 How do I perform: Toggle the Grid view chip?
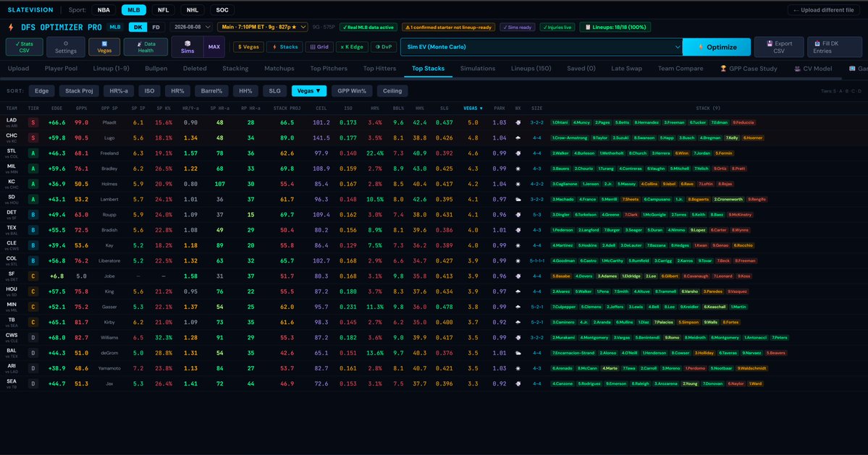tap(319, 47)
